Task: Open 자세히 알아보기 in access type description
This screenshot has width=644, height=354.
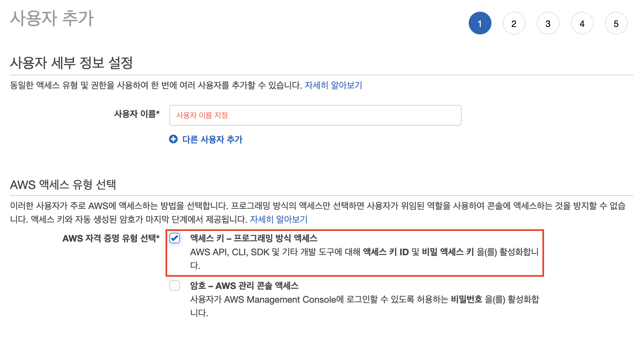Action: (279, 219)
